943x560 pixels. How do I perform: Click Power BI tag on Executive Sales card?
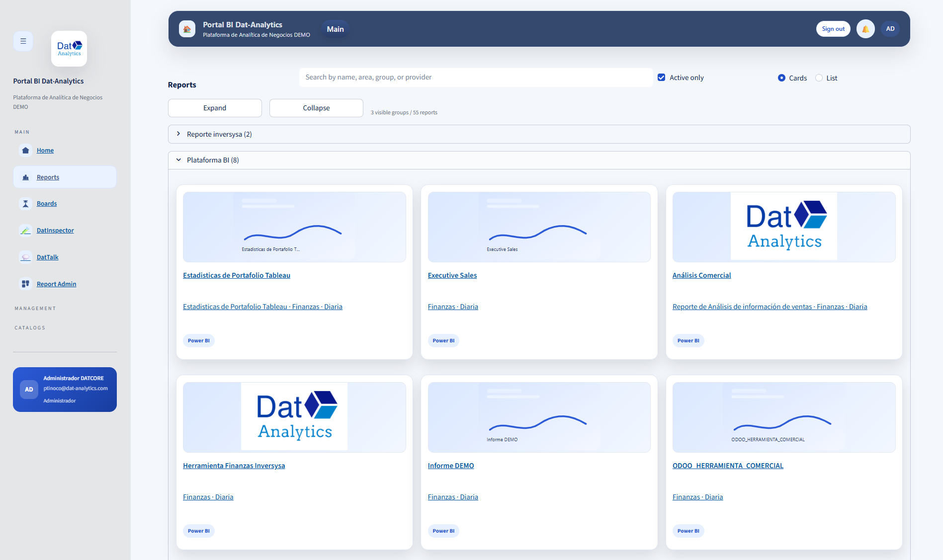443,341
